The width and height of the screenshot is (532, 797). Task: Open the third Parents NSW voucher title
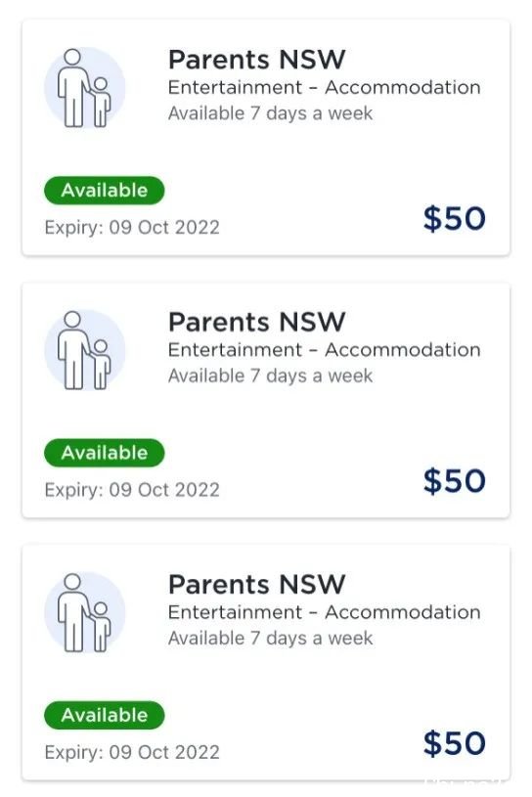(x=256, y=585)
